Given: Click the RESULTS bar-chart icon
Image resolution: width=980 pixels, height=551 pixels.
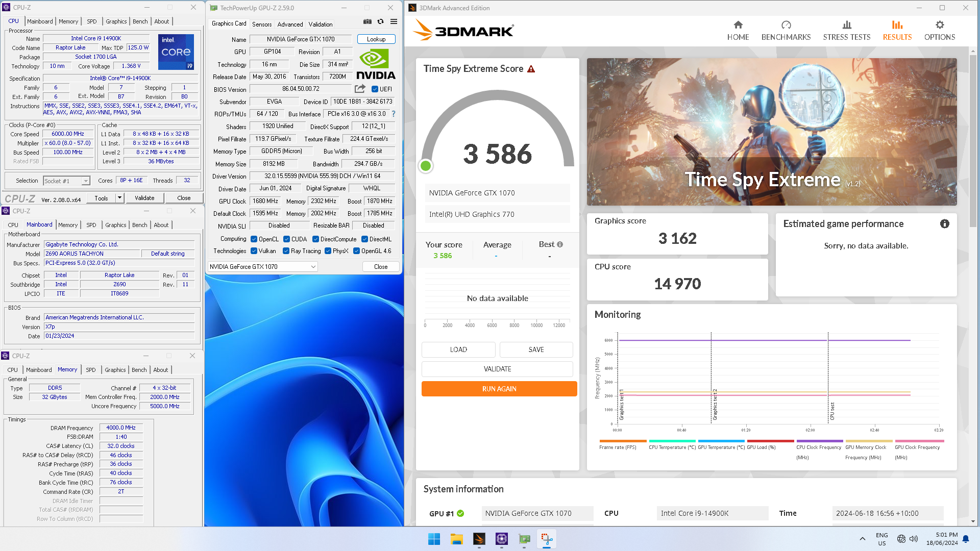Looking at the screenshot, I should coord(897,25).
